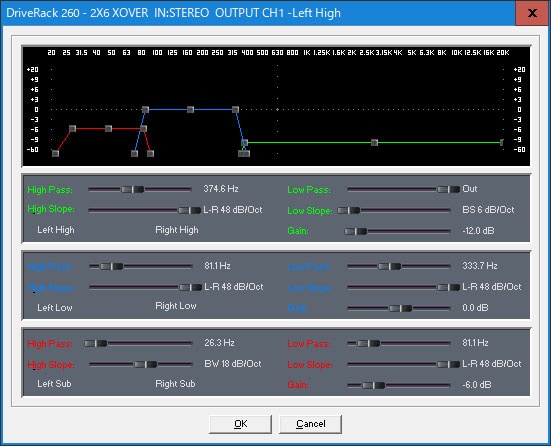Change the red Gain slider at -6.0 dB
Screen dimensions: 551x447
373,386
